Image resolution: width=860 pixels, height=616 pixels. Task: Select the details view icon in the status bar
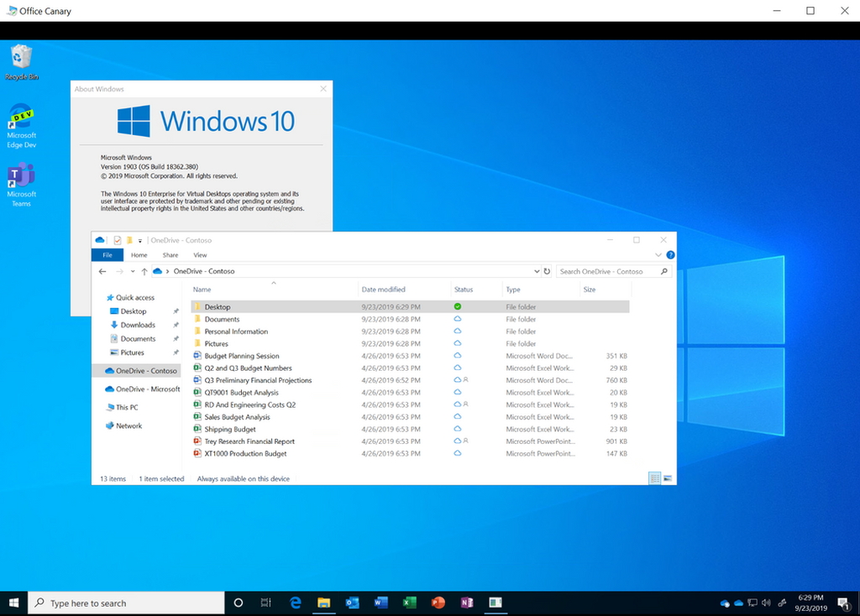click(x=655, y=478)
